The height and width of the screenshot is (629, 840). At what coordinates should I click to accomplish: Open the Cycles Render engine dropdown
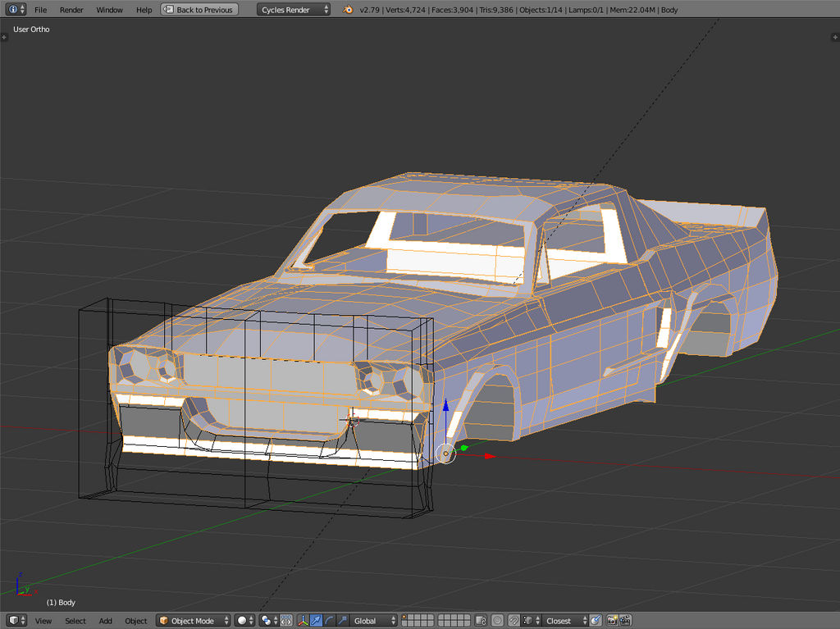pyautogui.click(x=294, y=10)
